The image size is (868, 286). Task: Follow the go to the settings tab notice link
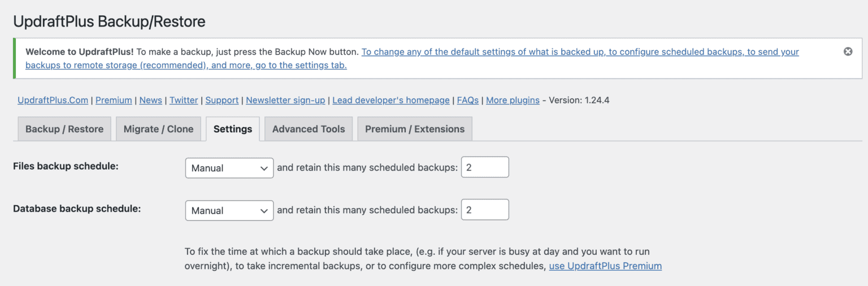(x=411, y=58)
